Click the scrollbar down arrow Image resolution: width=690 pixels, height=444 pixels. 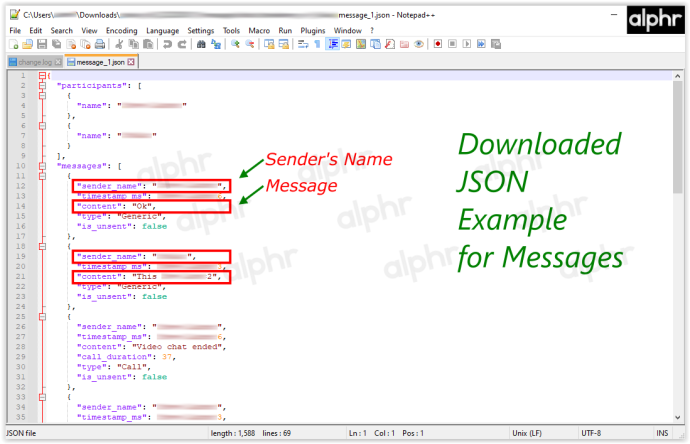(x=678, y=417)
